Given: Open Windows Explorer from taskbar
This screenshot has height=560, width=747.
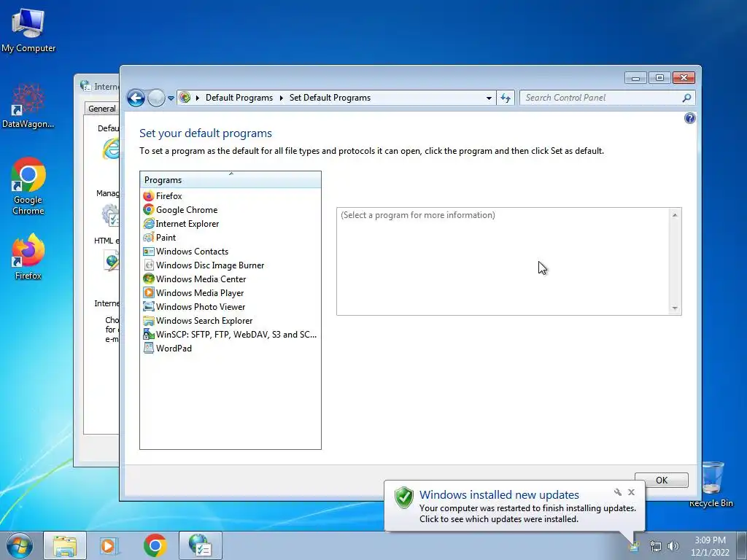Looking at the screenshot, I should pyautogui.click(x=65, y=545).
